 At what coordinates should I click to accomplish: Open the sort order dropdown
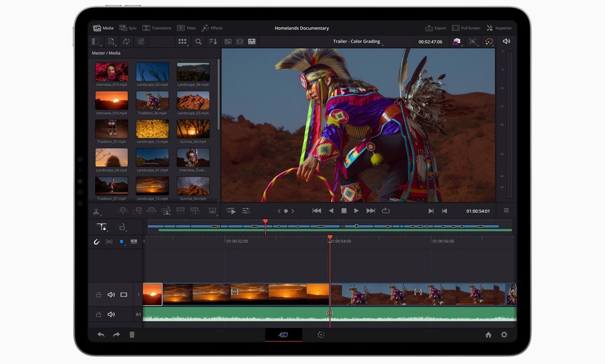point(213,42)
